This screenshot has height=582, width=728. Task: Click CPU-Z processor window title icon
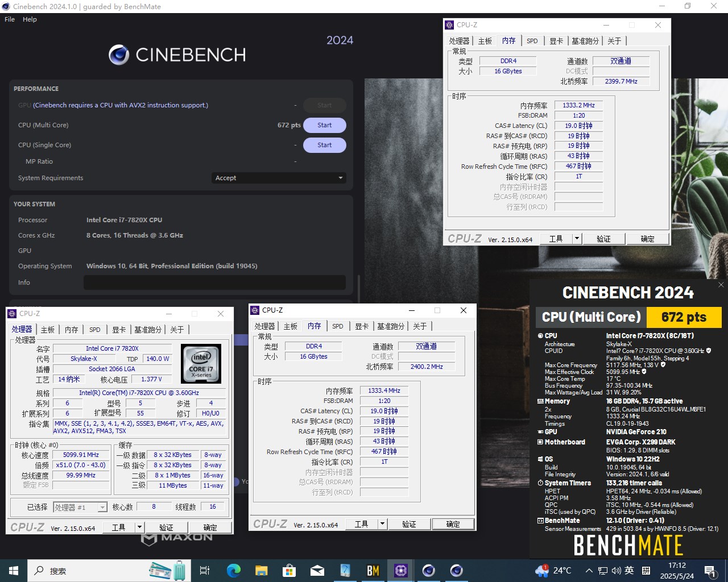[x=12, y=314]
